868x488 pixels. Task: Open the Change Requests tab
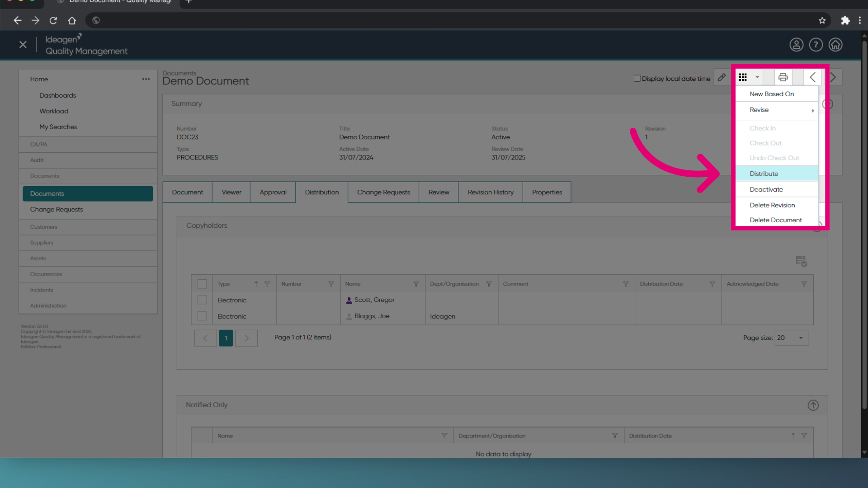point(383,192)
